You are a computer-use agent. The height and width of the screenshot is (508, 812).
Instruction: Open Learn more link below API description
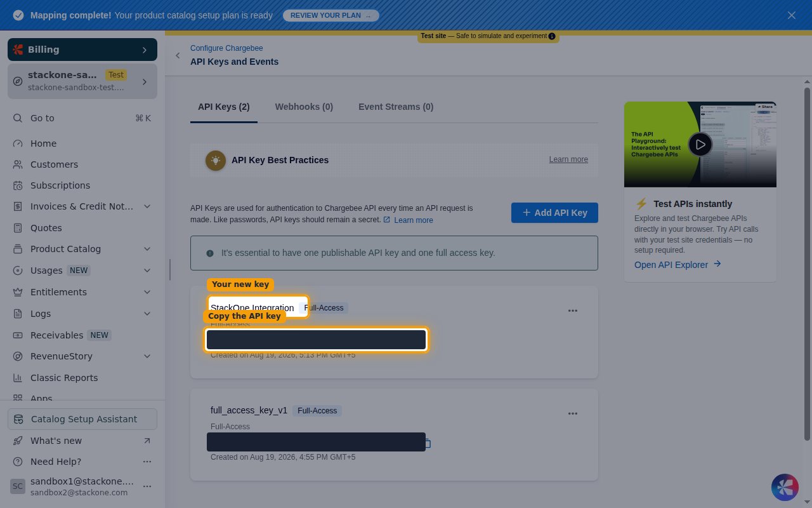pyautogui.click(x=414, y=220)
